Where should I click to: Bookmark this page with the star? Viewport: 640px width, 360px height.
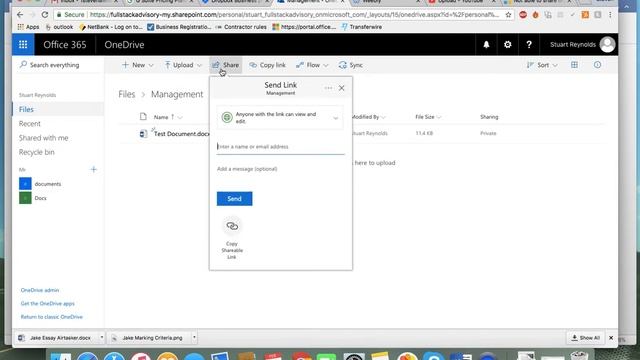click(508, 15)
